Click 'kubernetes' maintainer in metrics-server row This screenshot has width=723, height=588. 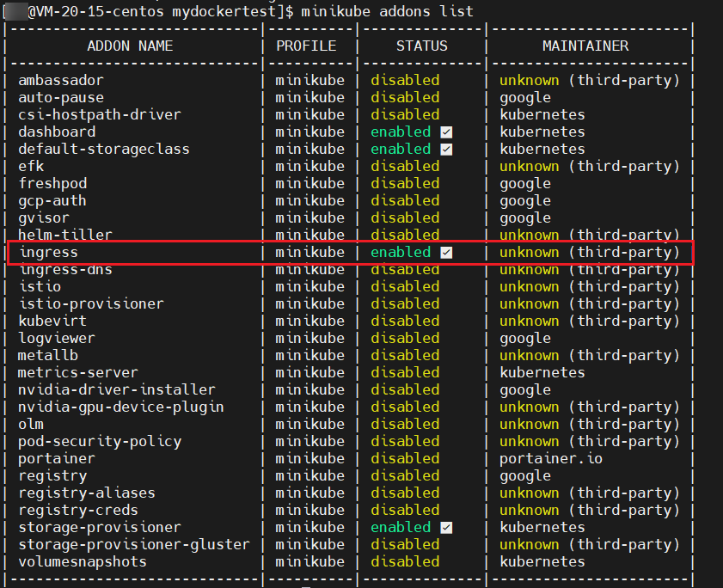coord(542,372)
